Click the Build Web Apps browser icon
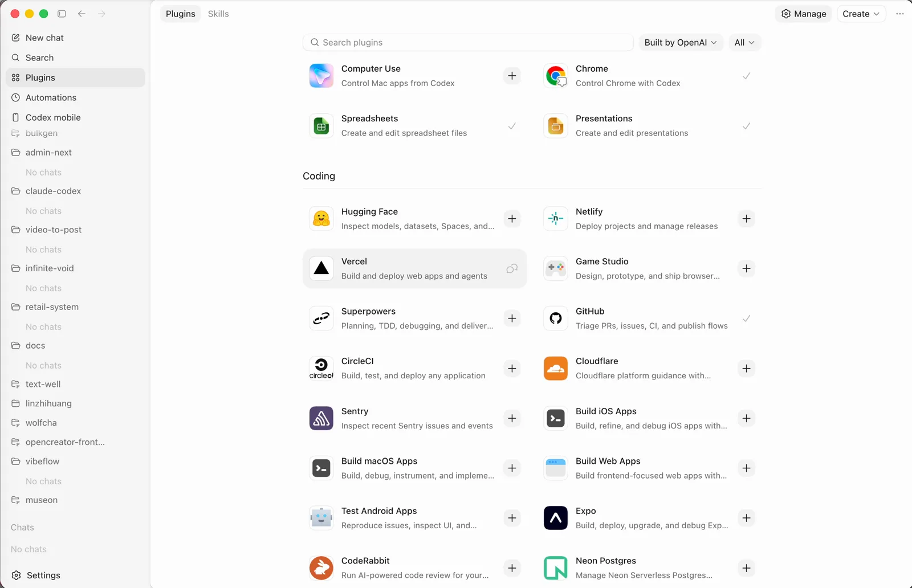 pyautogui.click(x=556, y=468)
